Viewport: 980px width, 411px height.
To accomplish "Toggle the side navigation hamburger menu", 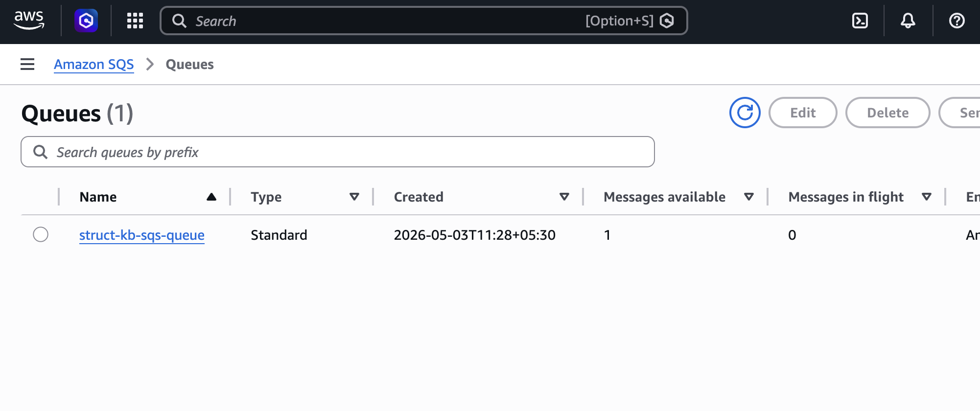I will point(27,64).
